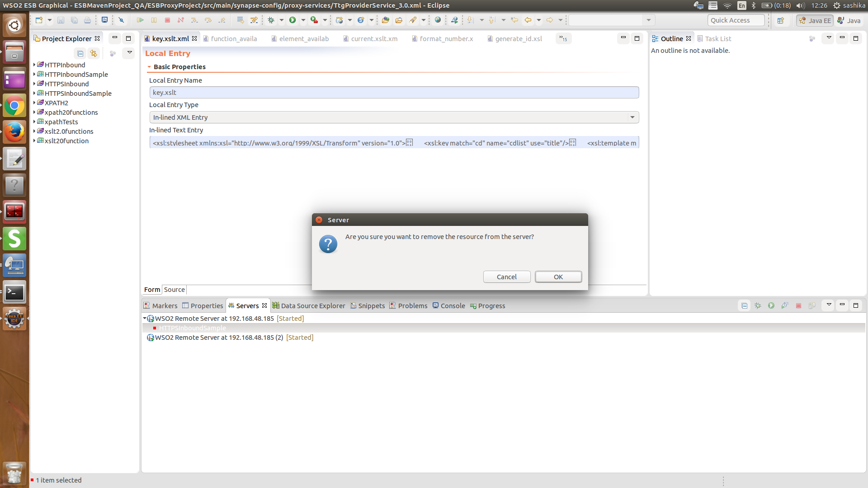Switch to the Source tab
This screenshot has width=868, height=488.
(174, 290)
